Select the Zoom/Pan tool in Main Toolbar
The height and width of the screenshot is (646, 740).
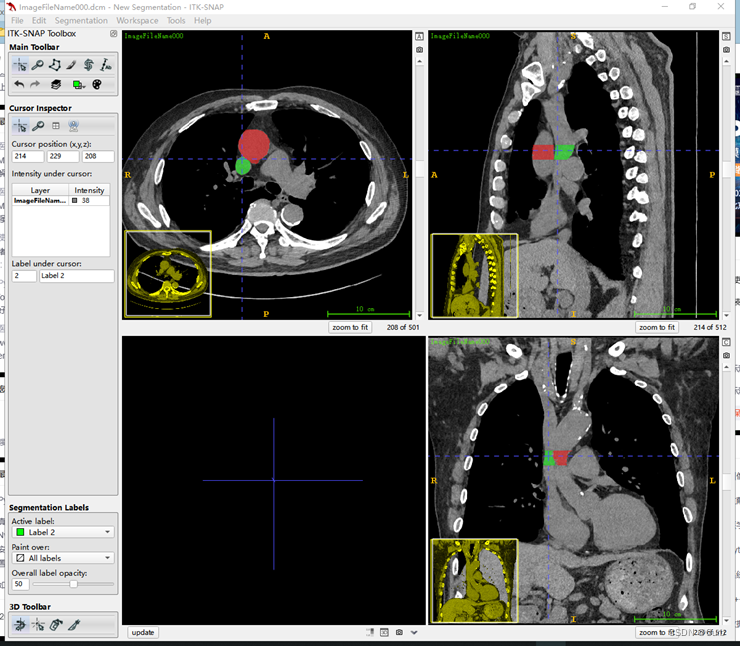(37, 65)
